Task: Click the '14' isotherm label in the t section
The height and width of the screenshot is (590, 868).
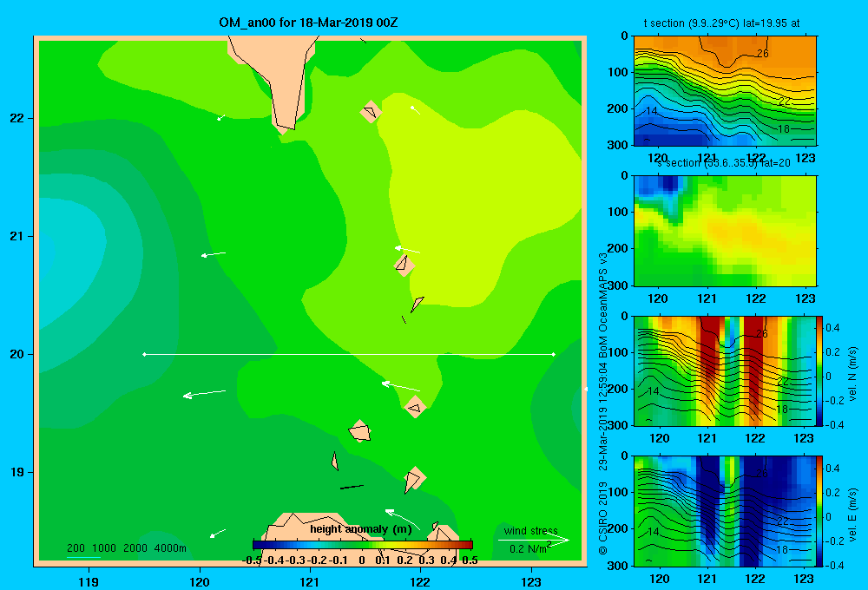Action: (652, 111)
